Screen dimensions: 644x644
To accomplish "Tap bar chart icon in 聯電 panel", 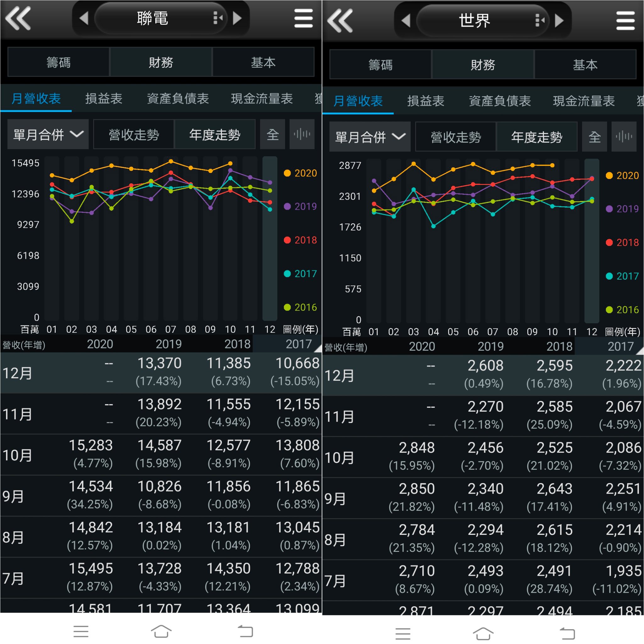I will [x=302, y=134].
